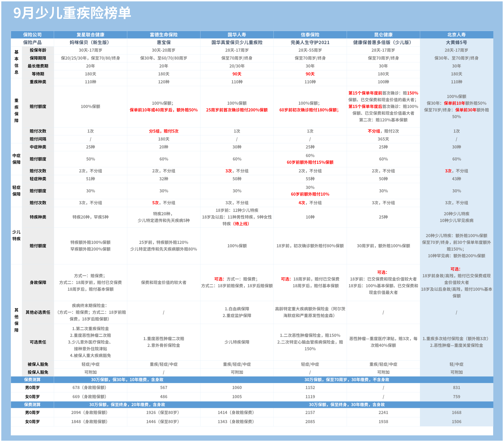504x442 pixels.
Task: Click 保单前10年或40周岁后，额外赔50% text
Action: tap(164, 110)
